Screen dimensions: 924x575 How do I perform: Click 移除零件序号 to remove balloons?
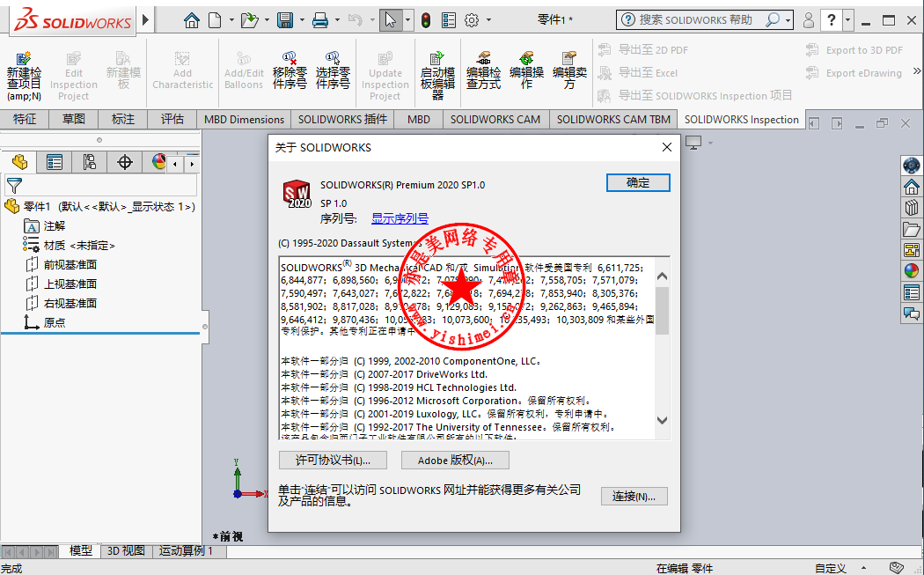290,70
